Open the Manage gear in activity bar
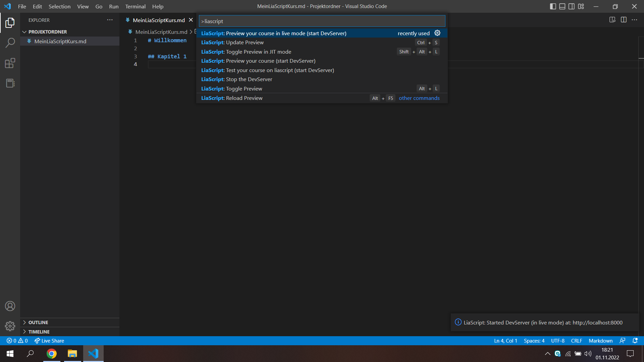 tap(10, 326)
